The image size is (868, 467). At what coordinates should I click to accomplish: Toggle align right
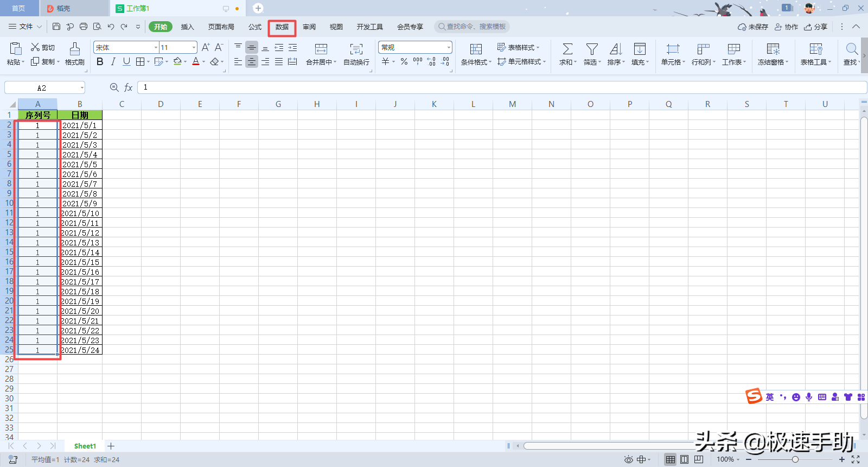265,62
